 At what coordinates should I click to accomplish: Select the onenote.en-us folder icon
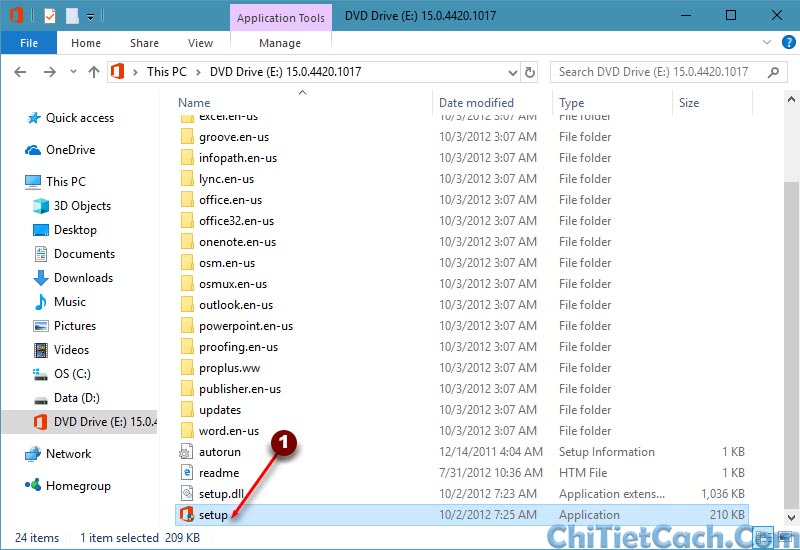187,241
